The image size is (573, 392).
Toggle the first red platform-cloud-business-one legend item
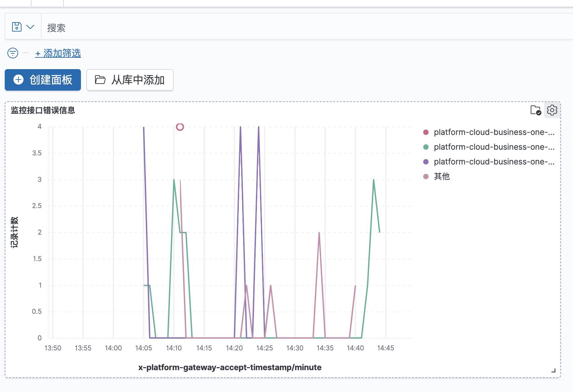pyautogui.click(x=494, y=132)
